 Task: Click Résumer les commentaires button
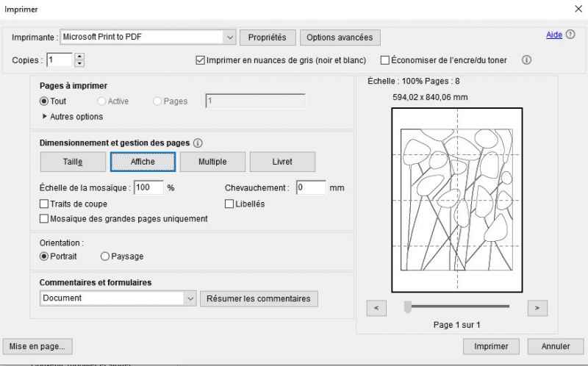[x=259, y=299]
